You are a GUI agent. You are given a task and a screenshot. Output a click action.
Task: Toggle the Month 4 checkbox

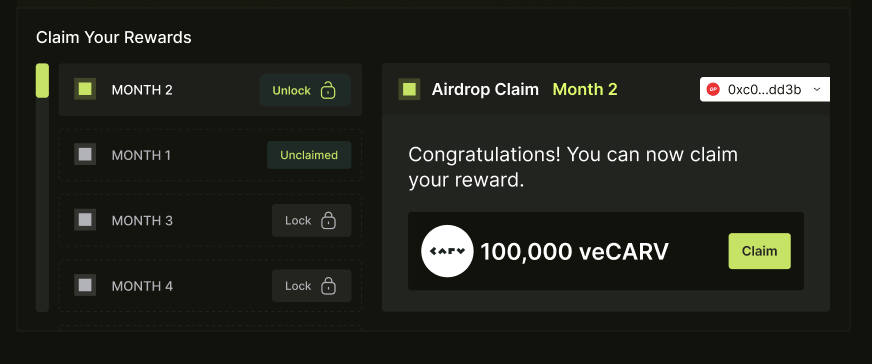point(85,286)
